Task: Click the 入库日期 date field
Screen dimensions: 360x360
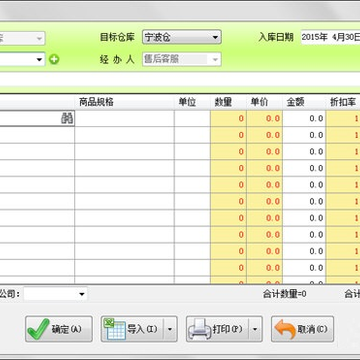Action: click(330, 37)
